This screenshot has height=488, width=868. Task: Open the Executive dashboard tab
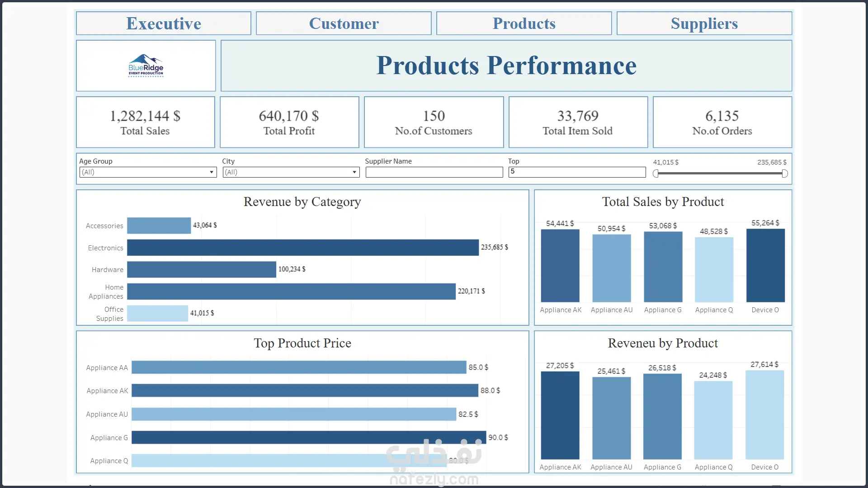tap(163, 23)
